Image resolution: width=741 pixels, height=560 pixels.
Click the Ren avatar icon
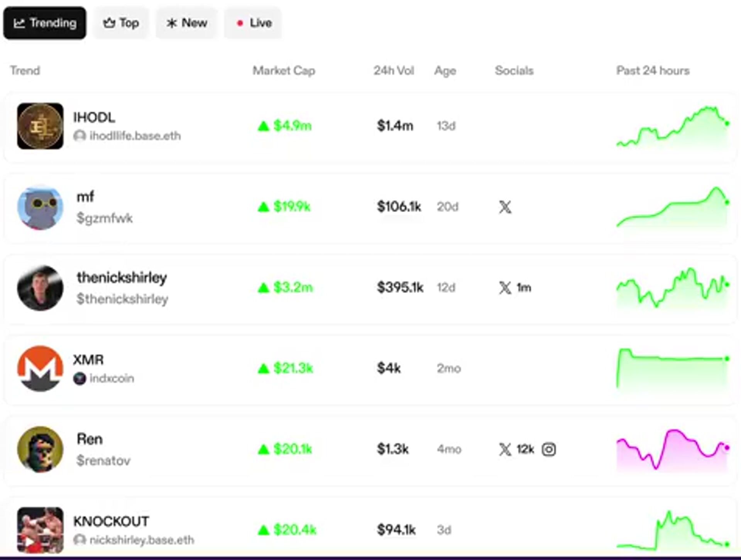(40, 449)
